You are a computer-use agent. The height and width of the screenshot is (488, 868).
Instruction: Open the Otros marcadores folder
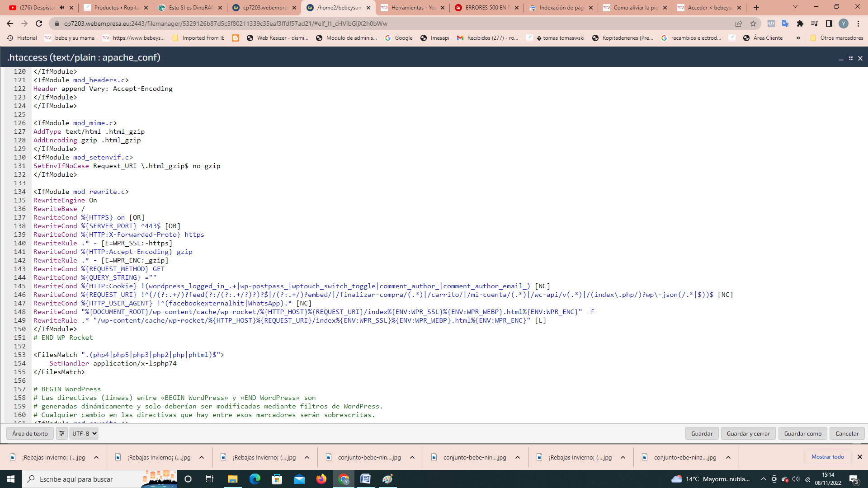point(836,38)
